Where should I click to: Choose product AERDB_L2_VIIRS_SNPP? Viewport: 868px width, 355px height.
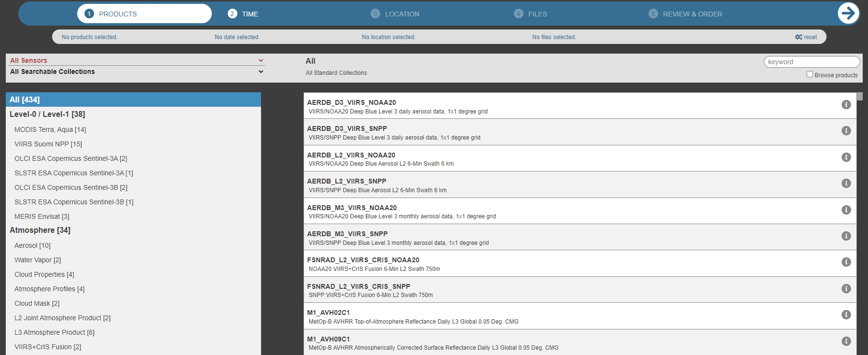[580, 185]
